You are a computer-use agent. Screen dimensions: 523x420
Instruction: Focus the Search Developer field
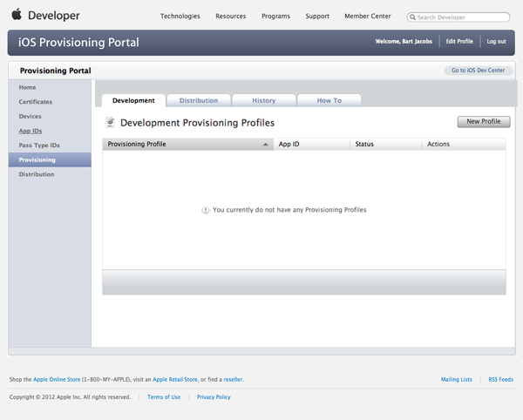pyautogui.click(x=458, y=17)
